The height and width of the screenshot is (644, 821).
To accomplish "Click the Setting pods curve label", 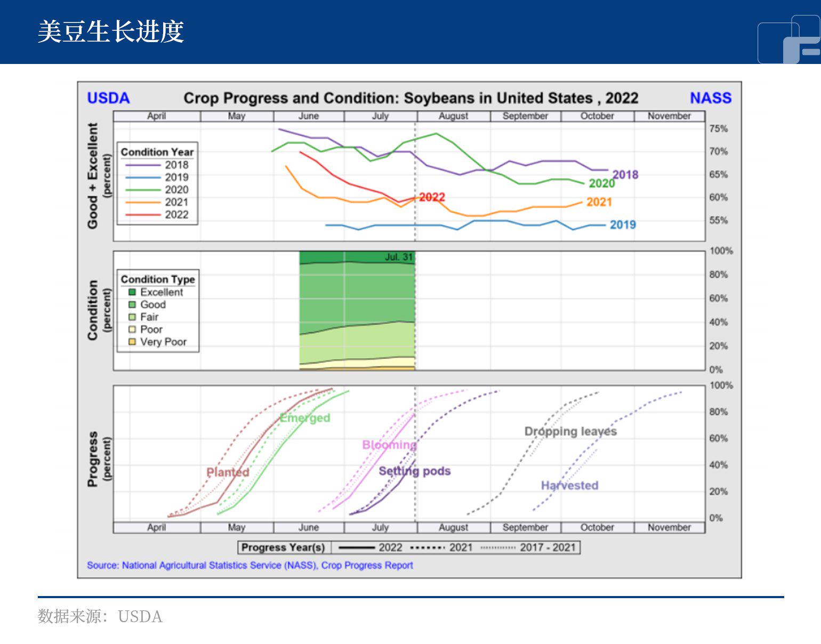I will point(414,471).
